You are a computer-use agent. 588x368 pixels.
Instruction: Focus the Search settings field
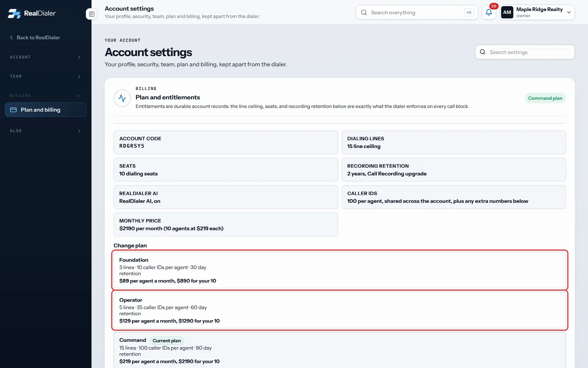click(x=525, y=52)
